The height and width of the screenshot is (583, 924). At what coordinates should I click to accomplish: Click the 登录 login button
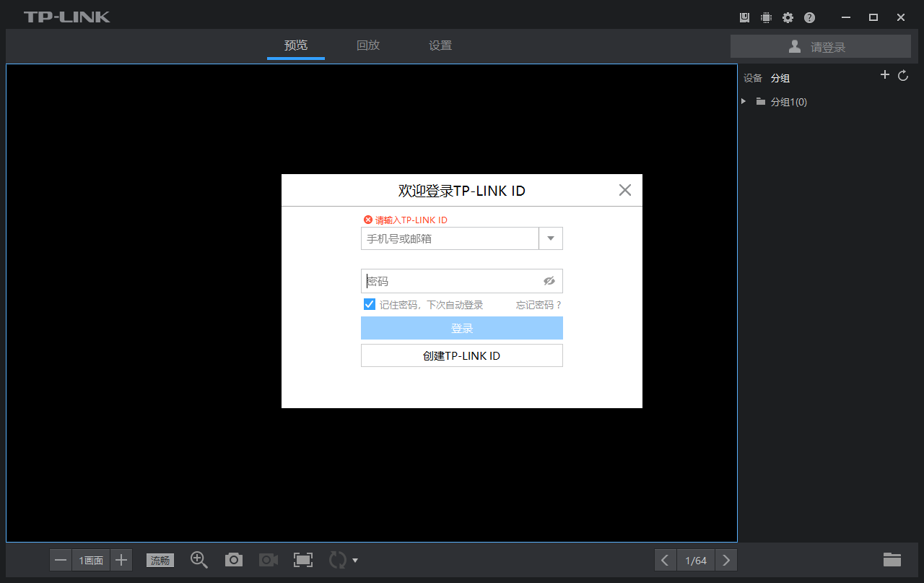pos(461,328)
